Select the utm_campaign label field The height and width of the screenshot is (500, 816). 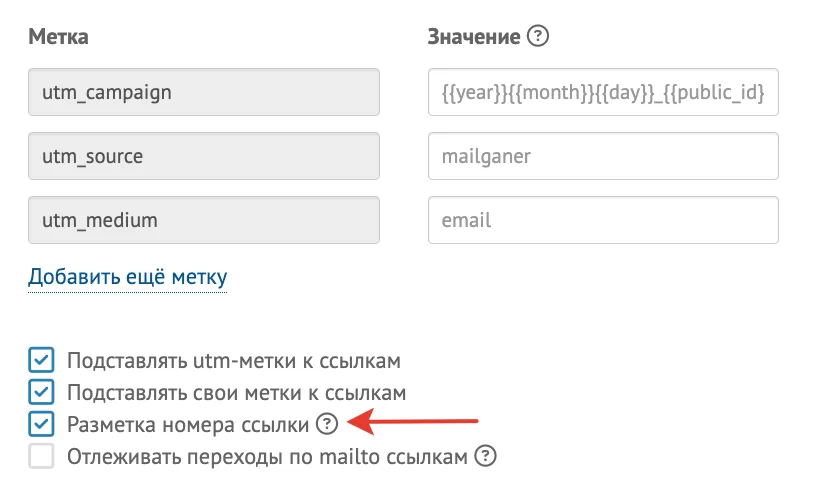click(x=204, y=92)
